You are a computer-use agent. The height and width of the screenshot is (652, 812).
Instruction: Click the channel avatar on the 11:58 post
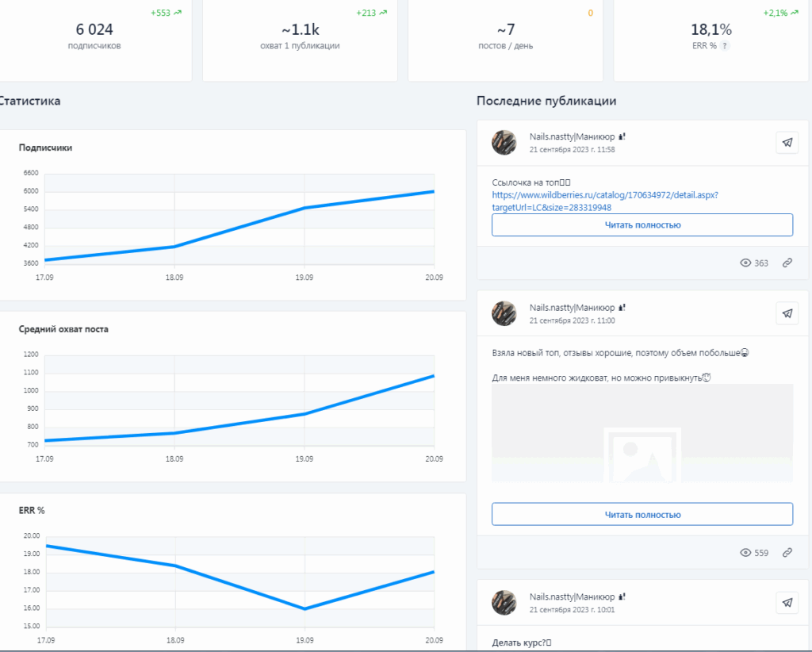tap(504, 143)
